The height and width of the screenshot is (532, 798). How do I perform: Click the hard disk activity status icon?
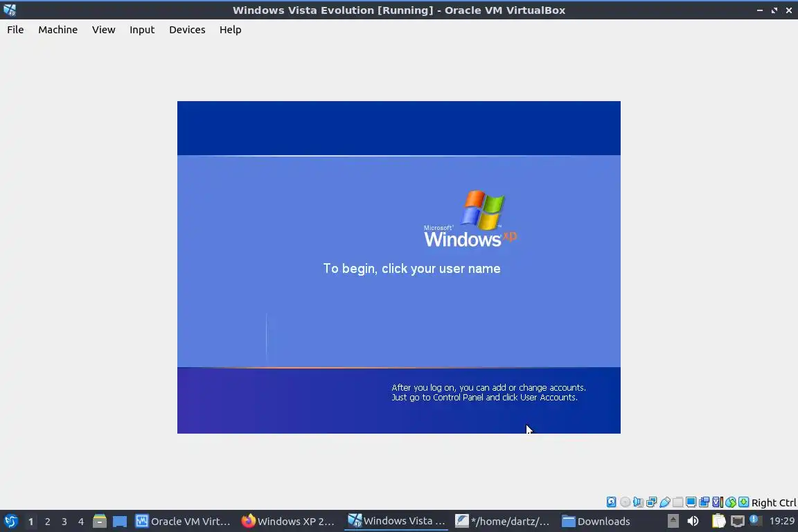click(x=611, y=502)
